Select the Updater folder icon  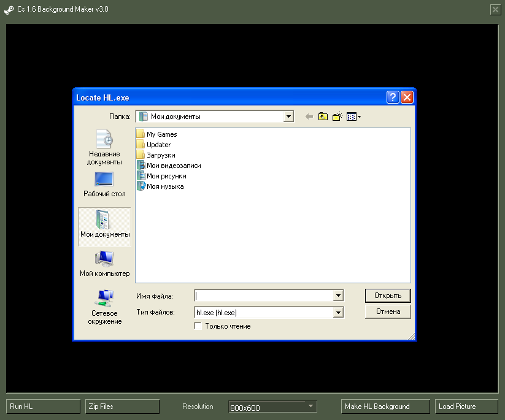point(141,145)
